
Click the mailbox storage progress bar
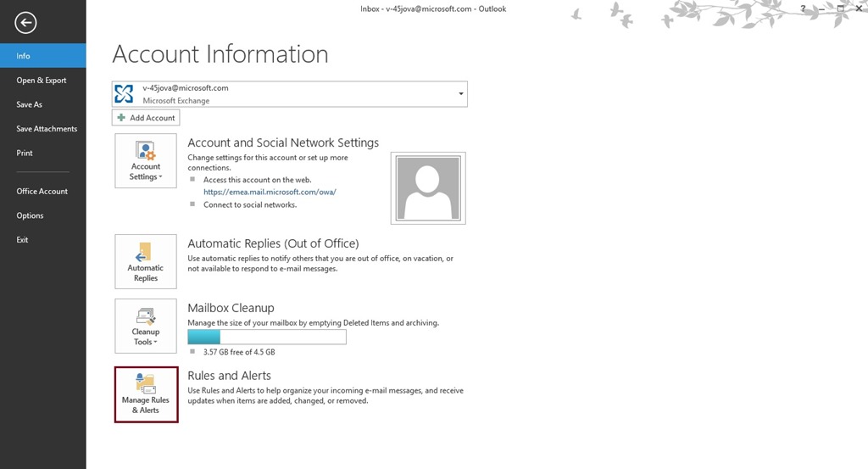coord(266,337)
